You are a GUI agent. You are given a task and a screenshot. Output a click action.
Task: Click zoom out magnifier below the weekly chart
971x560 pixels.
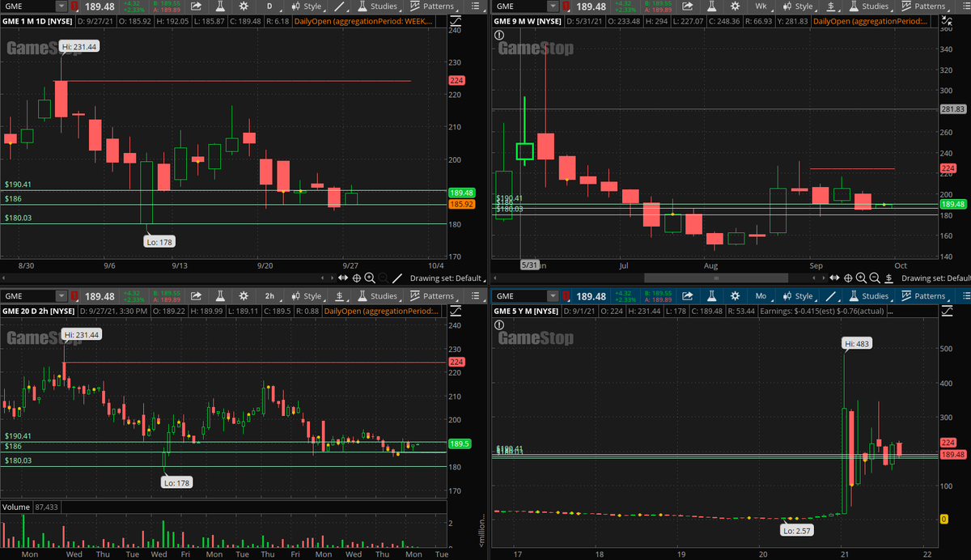[x=875, y=278]
